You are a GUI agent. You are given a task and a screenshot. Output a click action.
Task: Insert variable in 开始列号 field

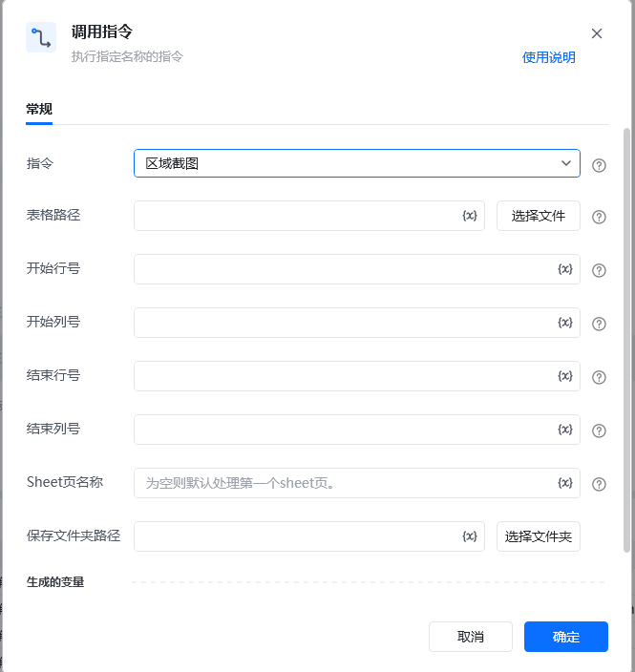(x=565, y=323)
